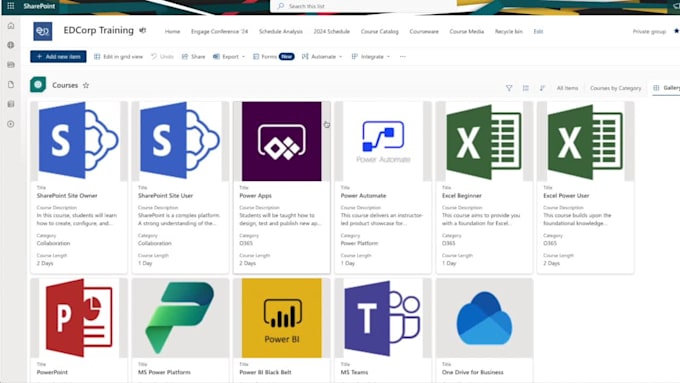Click the EDCorp Training site logo
The image size is (680, 383).
tap(42, 31)
